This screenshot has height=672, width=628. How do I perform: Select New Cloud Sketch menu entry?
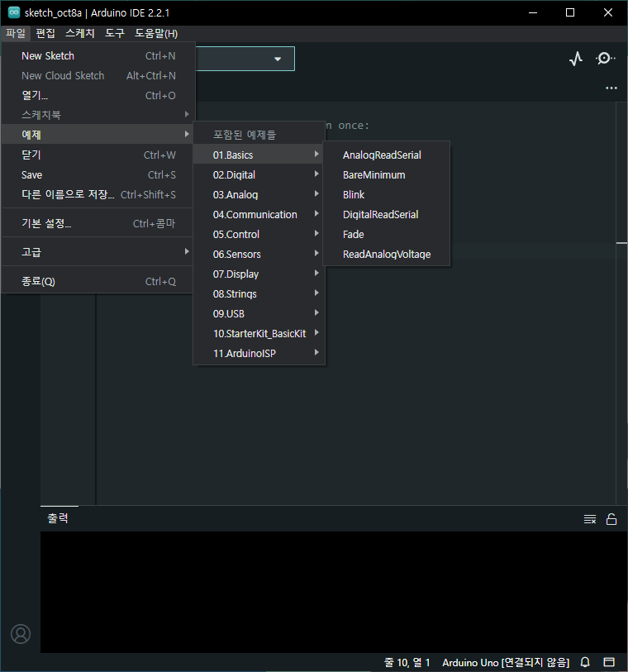tap(98, 76)
